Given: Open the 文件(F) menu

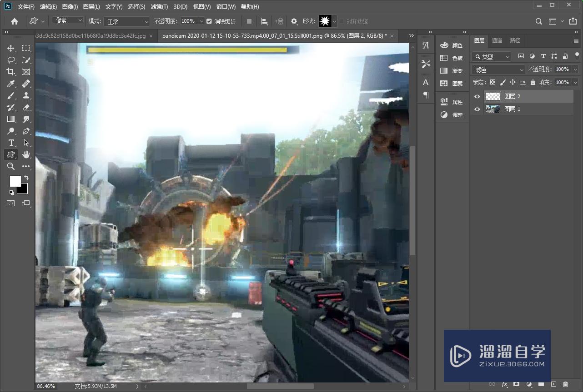Looking at the screenshot, I should click(x=26, y=7).
